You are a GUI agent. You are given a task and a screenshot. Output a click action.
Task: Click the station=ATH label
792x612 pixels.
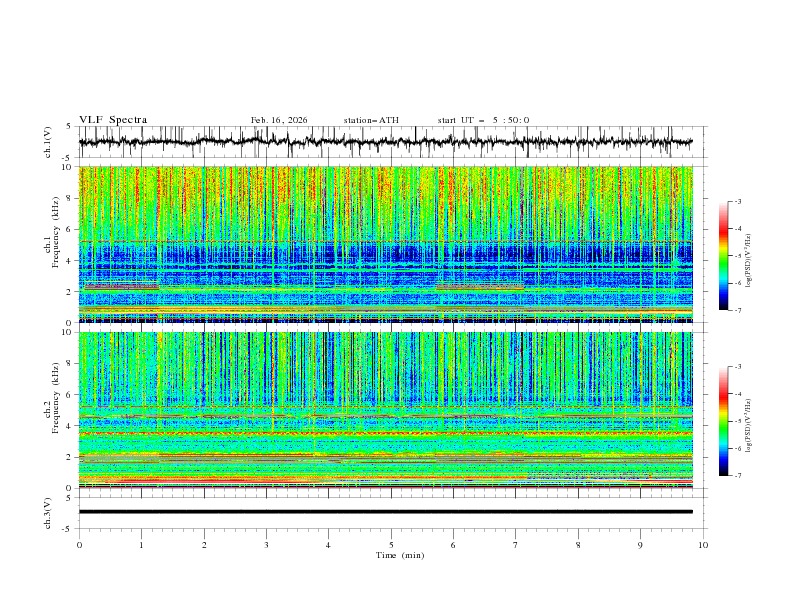(371, 120)
